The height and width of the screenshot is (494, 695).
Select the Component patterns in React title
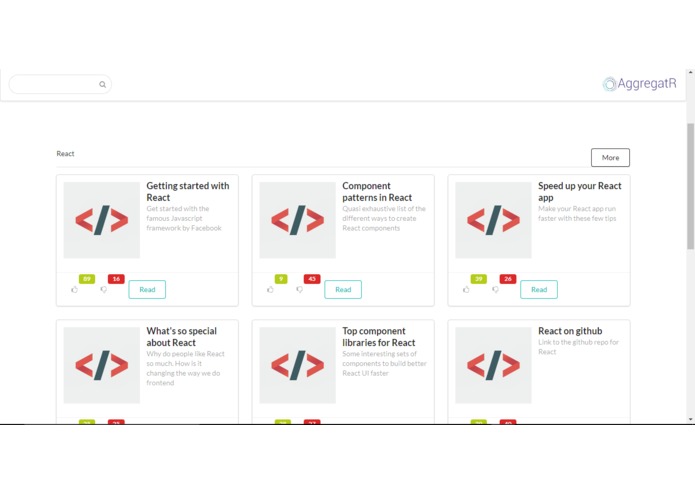(377, 191)
